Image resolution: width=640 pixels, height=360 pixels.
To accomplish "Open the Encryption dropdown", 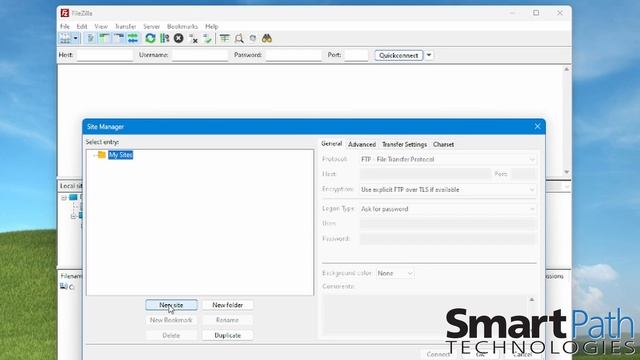I will coord(448,189).
